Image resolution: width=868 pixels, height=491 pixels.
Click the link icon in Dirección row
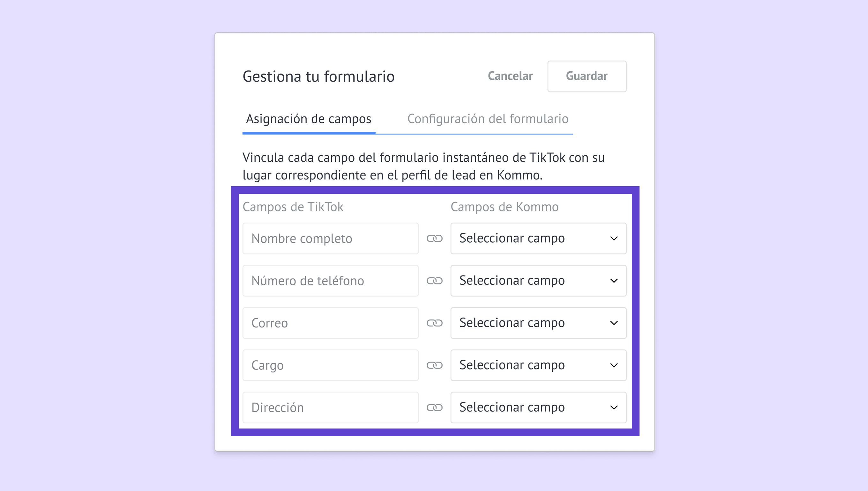[x=434, y=407]
